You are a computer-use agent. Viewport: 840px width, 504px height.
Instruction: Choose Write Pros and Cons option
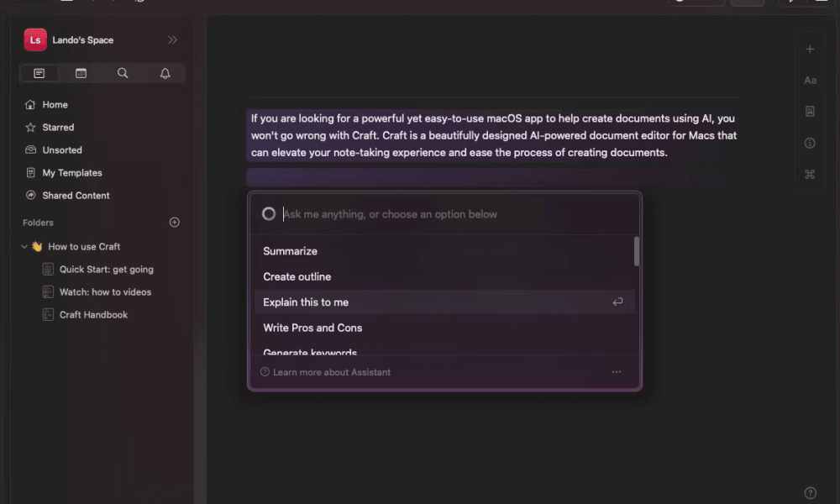pos(444,328)
